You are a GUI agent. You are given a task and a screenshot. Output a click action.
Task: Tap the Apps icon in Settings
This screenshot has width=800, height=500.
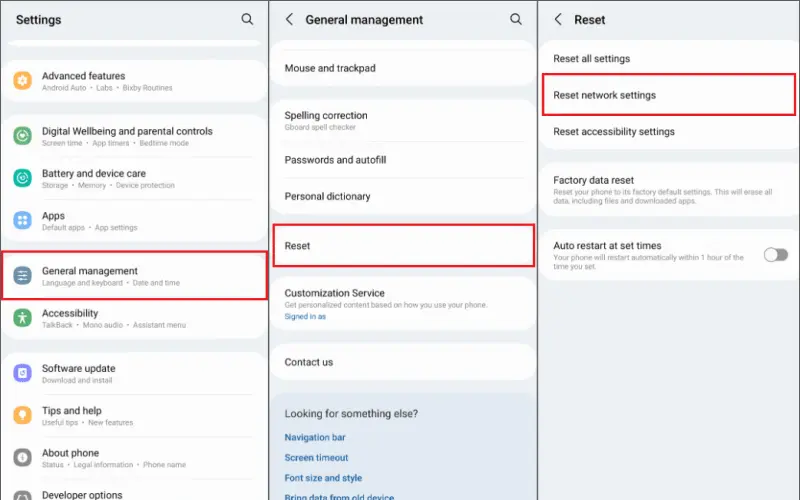pos(23,220)
